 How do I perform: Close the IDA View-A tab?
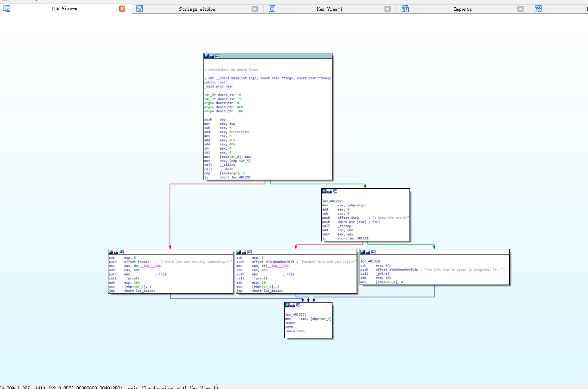tap(122, 9)
